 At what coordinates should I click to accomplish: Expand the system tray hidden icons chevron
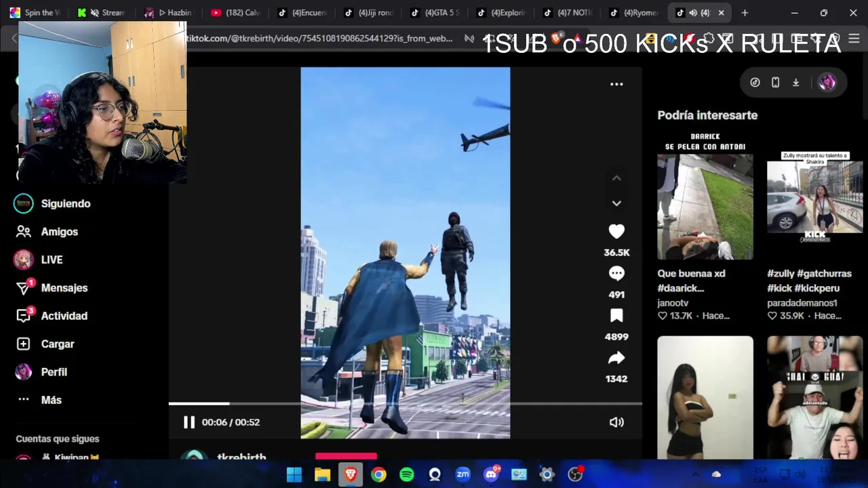pos(695,474)
